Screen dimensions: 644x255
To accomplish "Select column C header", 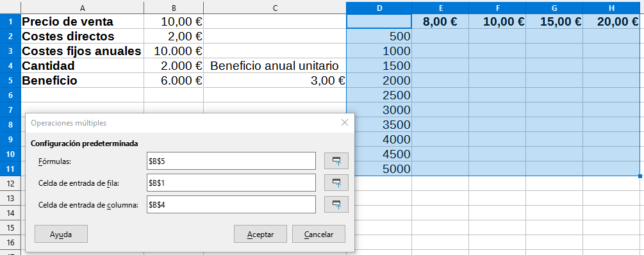I will (275, 8).
